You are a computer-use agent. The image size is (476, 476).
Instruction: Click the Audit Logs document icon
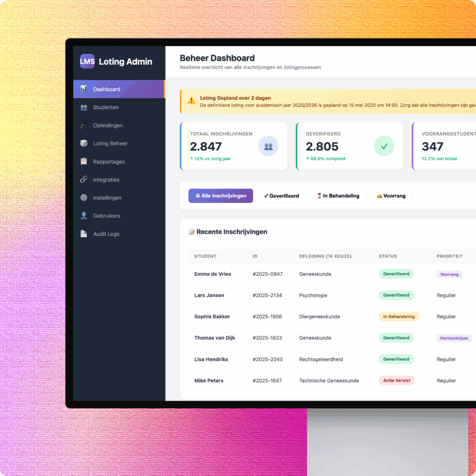pyautogui.click(x=84, y=234)
